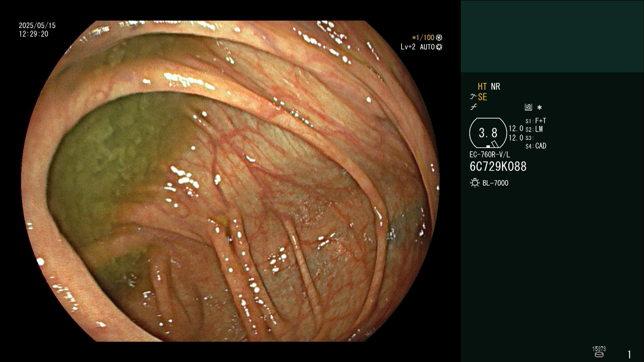Click the image count number 1

(x=630, y=354)
